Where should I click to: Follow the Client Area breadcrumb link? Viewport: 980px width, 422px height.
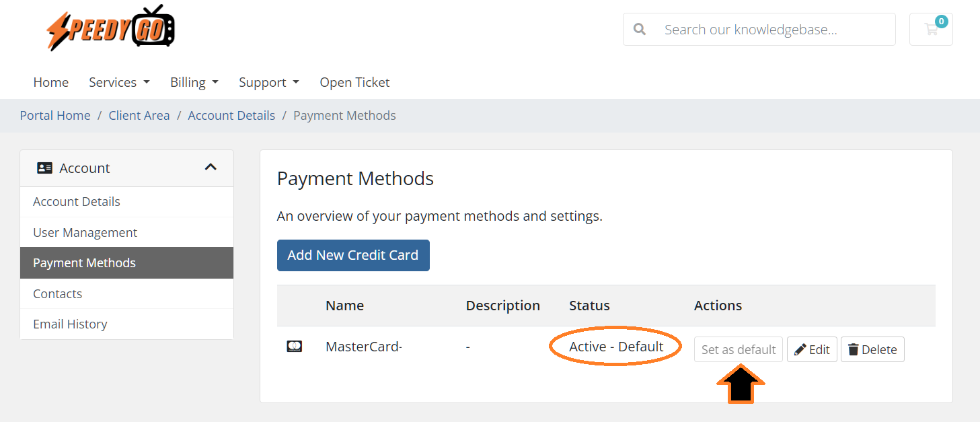point(139,115)
